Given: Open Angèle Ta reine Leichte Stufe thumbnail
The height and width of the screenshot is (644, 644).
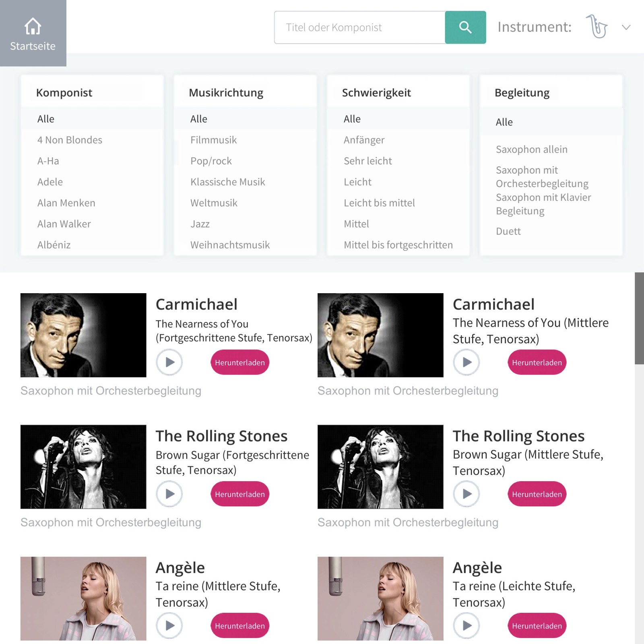Looking at the screenshot, I should pyautogui.click(x=380, y=598).
